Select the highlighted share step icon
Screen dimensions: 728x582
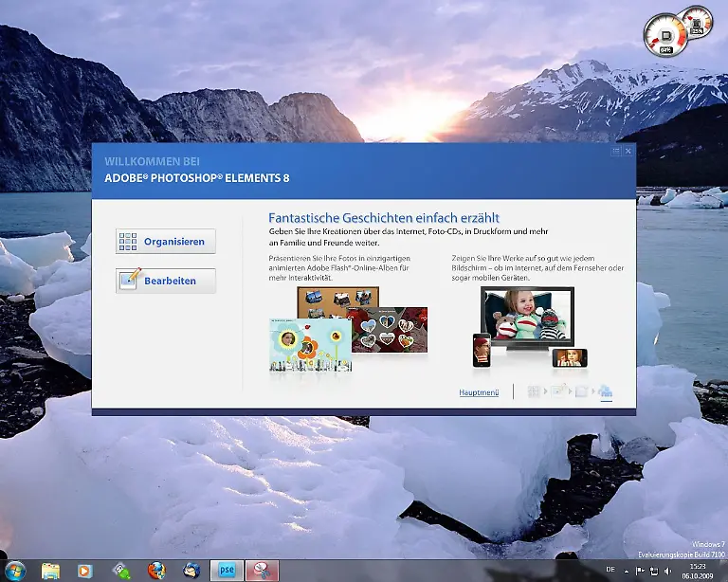pos(605,391)
